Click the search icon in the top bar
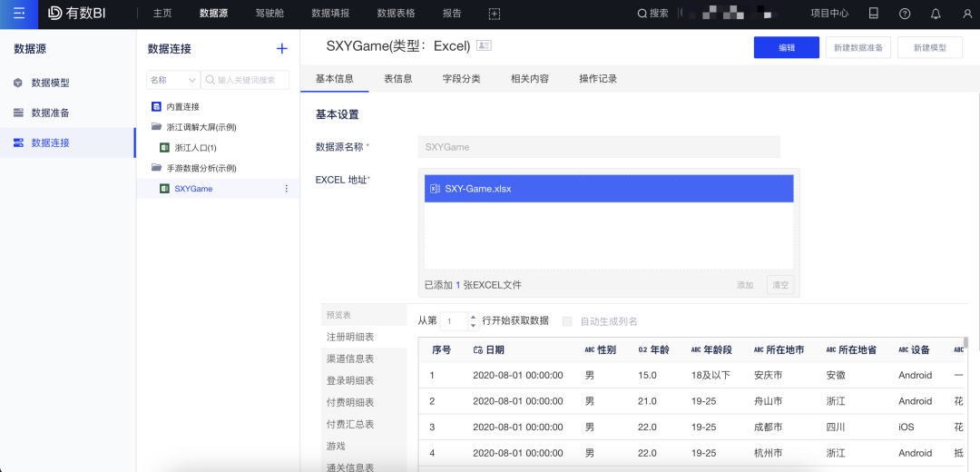This screenshot has height=472, width=980. pos(642,14)
